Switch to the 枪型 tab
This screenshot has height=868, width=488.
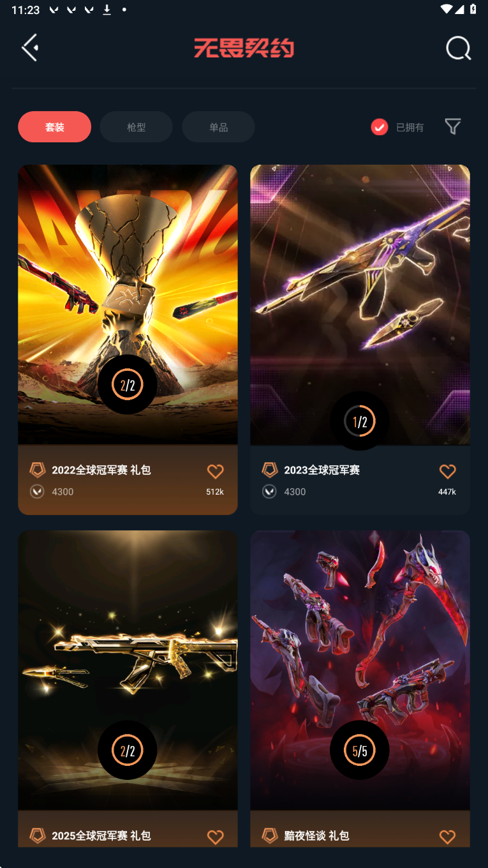click(137, 127)
